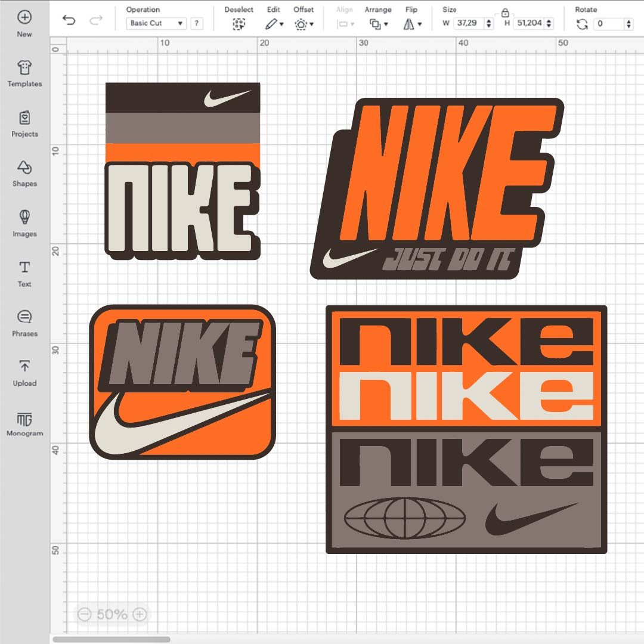
Task: Select the triple nike globe design
Action: click(x=466, y=429)
